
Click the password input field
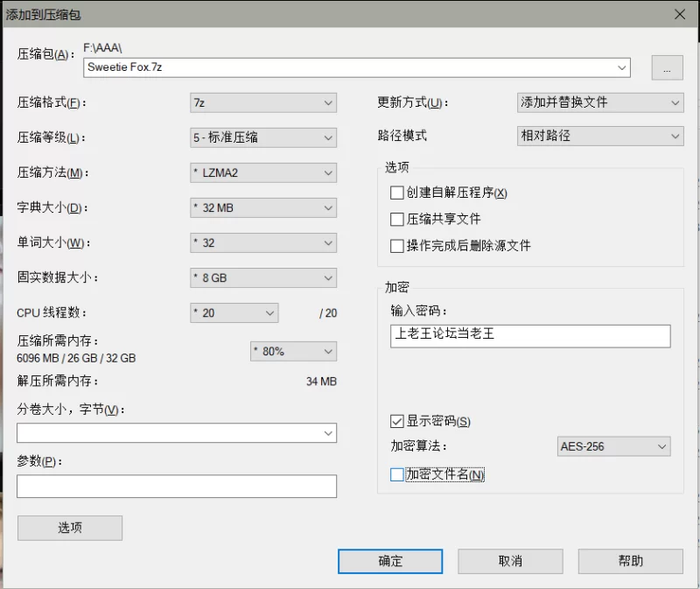point(530,336)
